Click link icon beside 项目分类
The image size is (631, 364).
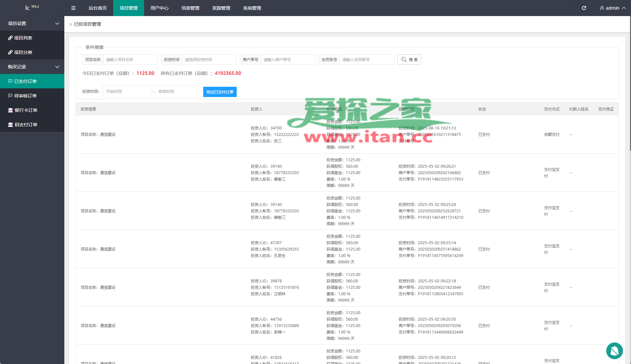point(10,52)
